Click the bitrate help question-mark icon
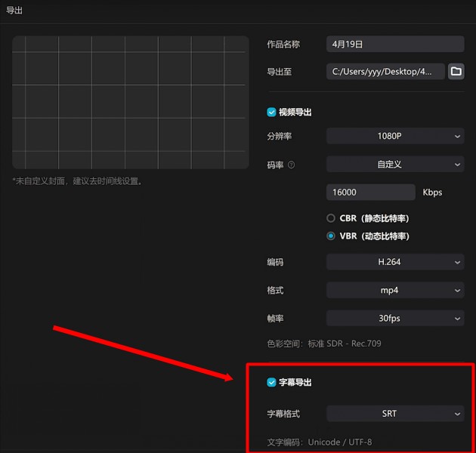The image size is (476, 453). point(291,165)
